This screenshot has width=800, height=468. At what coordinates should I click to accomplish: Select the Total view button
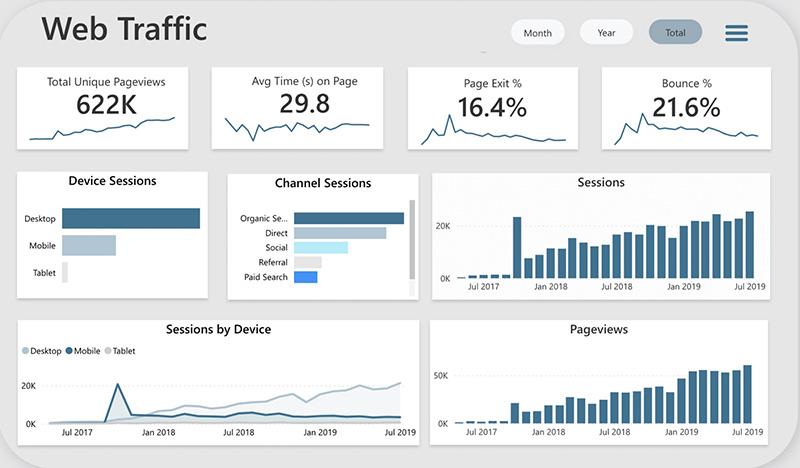[675, 32]
